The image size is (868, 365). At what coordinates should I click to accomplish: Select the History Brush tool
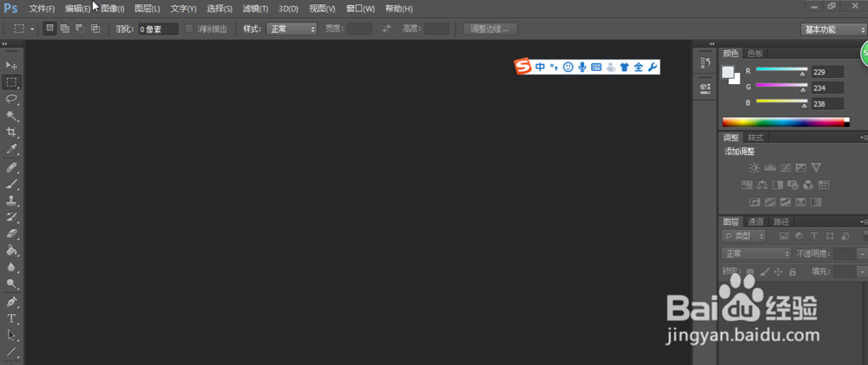point(11,217)
